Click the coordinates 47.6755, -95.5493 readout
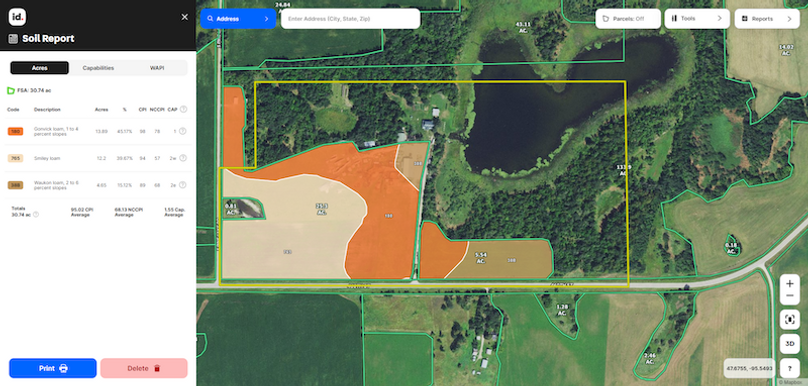808x386 pixels. (749, 368)
